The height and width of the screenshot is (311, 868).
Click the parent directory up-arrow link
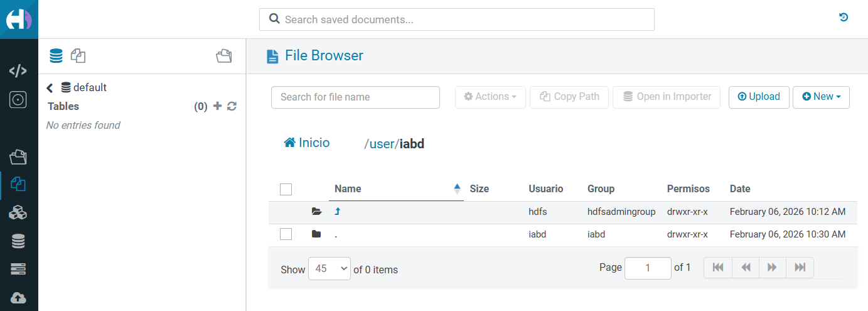click(338, 212)
